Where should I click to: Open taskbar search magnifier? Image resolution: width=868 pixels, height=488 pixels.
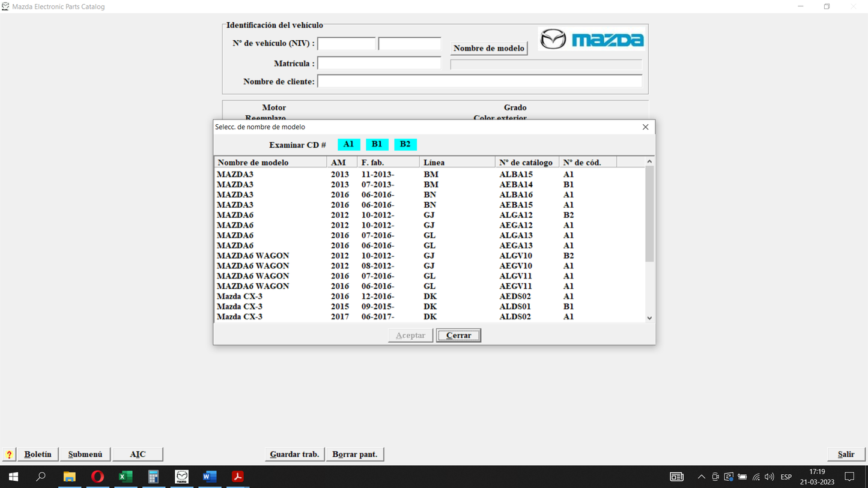coord(41,477)
